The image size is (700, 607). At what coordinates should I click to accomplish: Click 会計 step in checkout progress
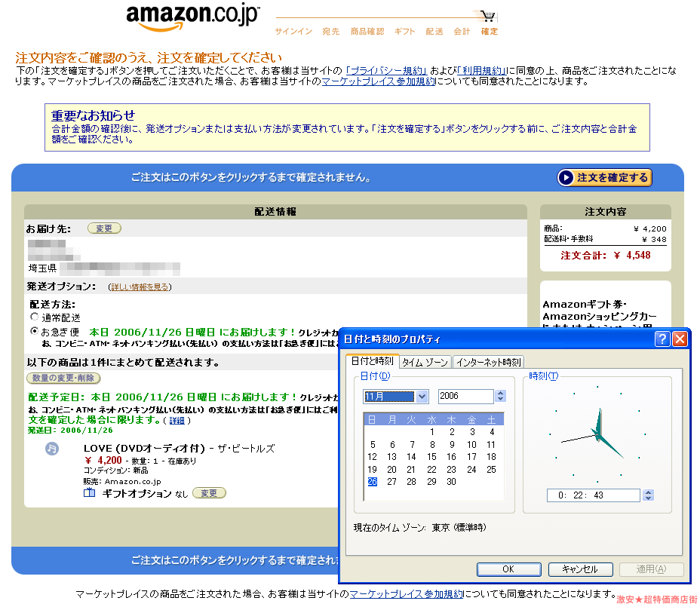[x=462, y=31]
